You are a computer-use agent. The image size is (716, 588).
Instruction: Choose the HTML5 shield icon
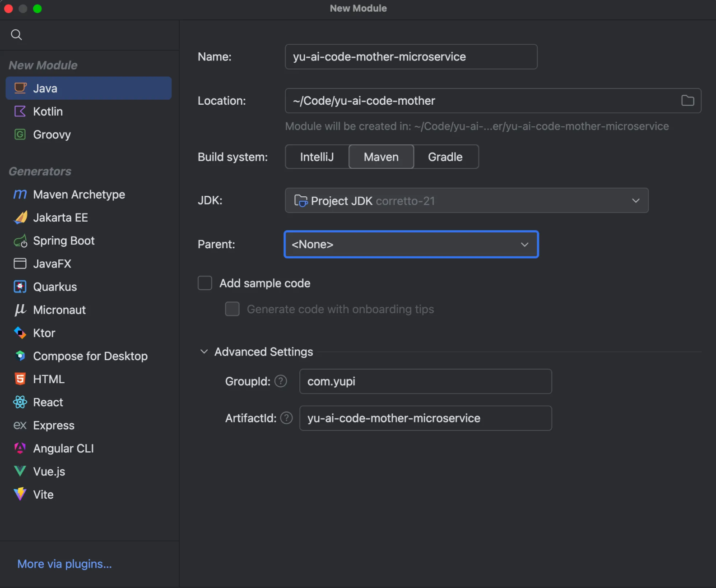[x=20, y=379]
